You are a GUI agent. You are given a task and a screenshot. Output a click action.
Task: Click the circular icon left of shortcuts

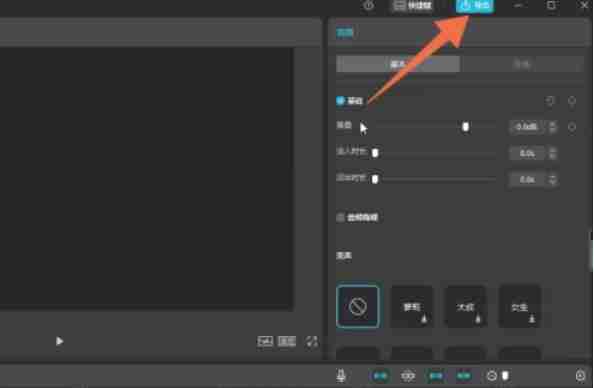coord(369,5)
